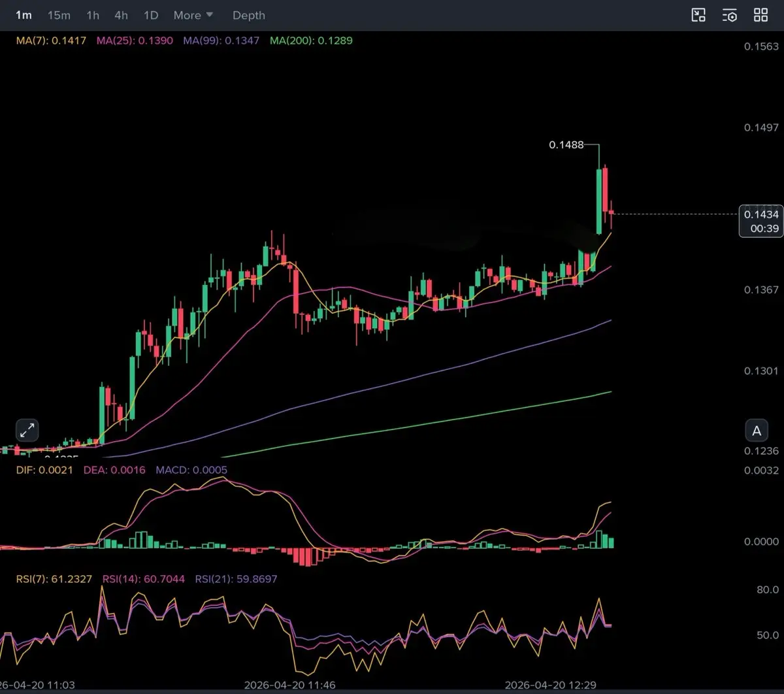Switch to the 15m timeframe
Viewport: 784px width, 694px height.
(x=59, y=15)
